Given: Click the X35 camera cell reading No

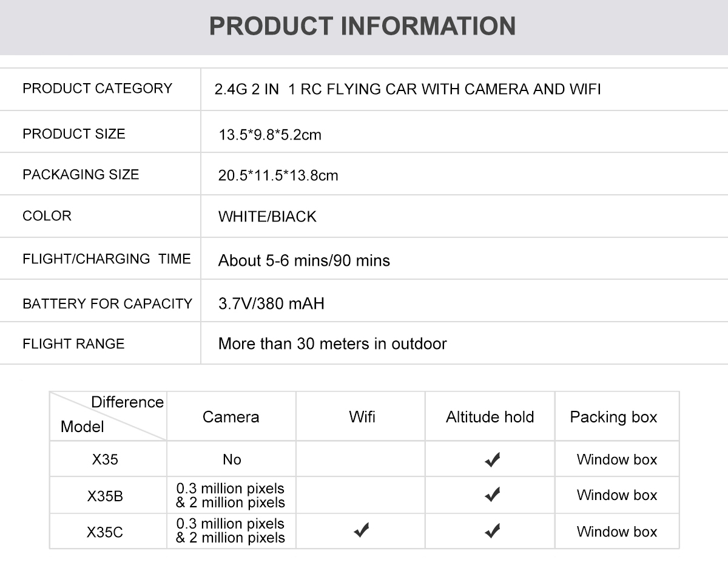Looking at the screenshot, I should 232,459.
